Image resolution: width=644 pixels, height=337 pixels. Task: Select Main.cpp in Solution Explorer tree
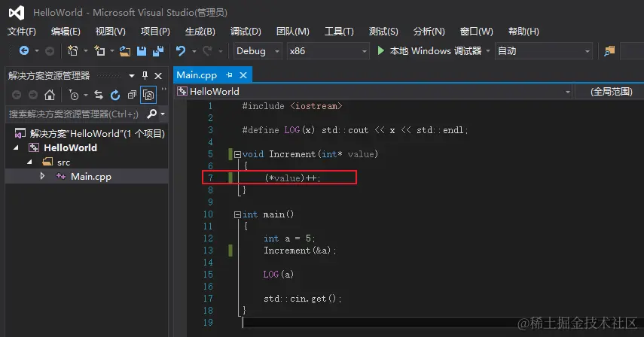[x=91, y=177]
